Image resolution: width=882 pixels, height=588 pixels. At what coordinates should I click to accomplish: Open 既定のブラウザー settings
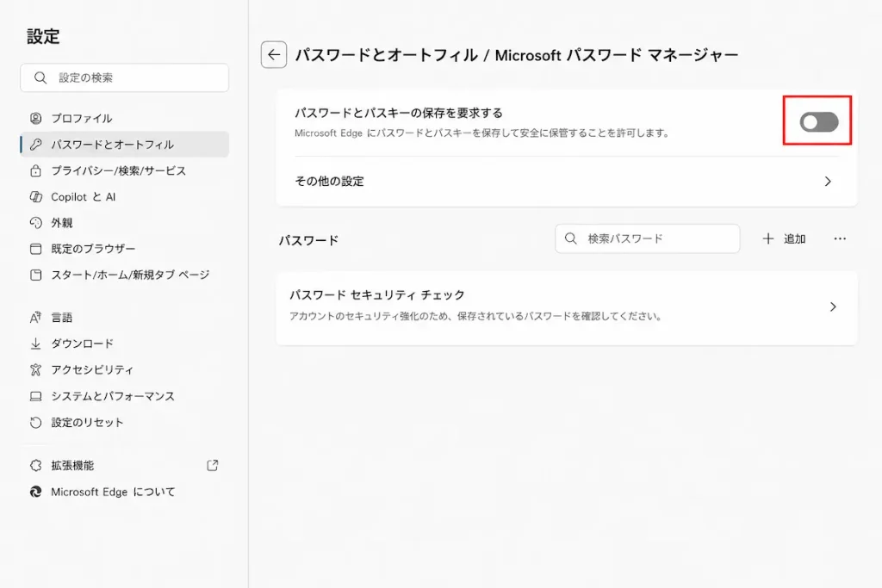click(124, 249)
